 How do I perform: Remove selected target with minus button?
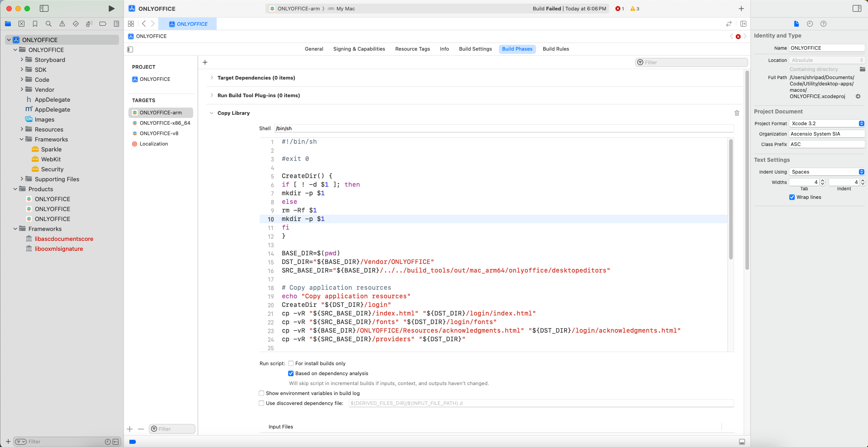click(141, 429)
